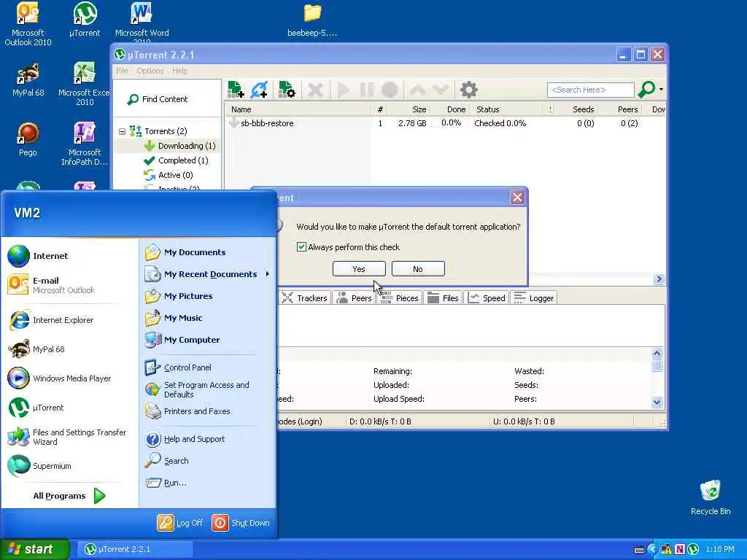Sort by the Size column header
The width and height of the screenshot is (747, 560).
tap(409, 109)
